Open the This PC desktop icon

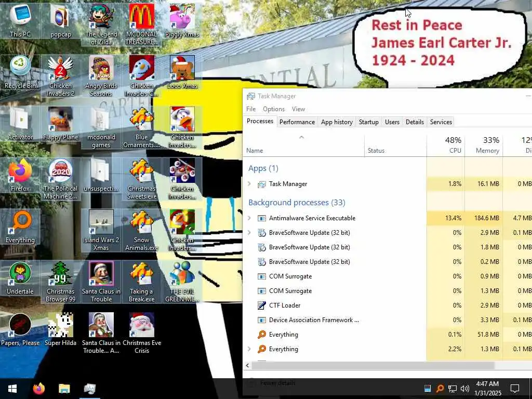20,20
